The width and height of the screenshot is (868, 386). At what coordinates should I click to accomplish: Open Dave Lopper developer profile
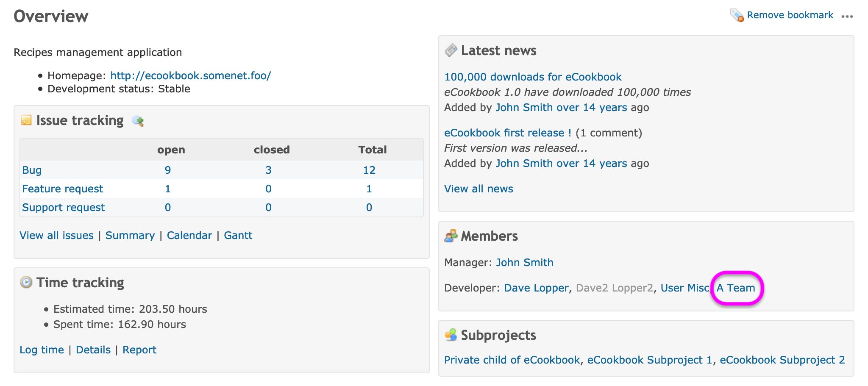pyautogui.click(x=536, y=288)
